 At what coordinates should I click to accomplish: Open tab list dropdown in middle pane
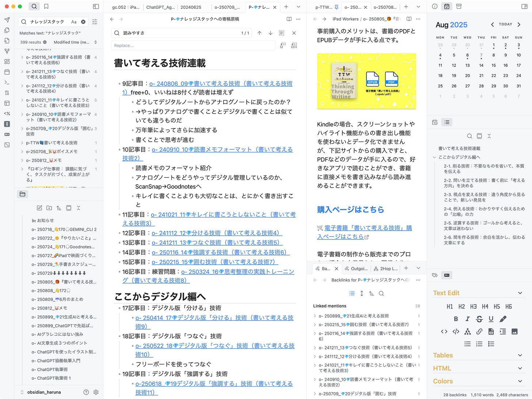299,7
